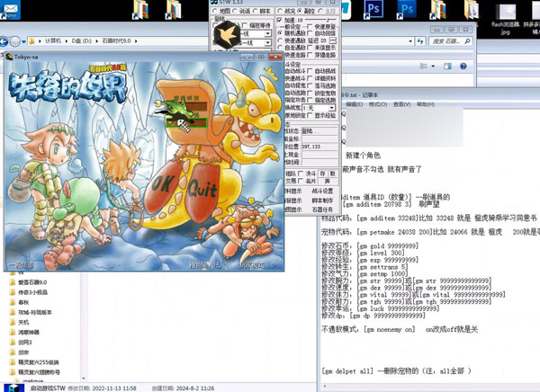Open the first Photoshop shortcut on the desktop
Screen dimensions: 540x392
373,9
